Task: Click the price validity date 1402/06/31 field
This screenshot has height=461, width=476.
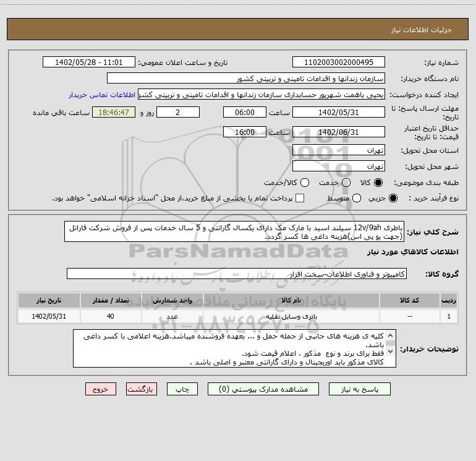Action: tap(339, 132)
